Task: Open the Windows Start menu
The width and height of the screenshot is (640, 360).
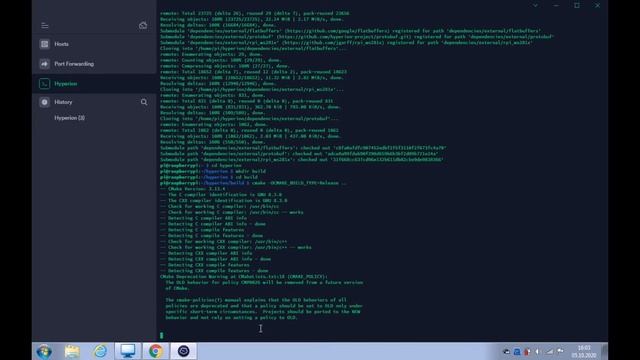Action: pos(44,351)
